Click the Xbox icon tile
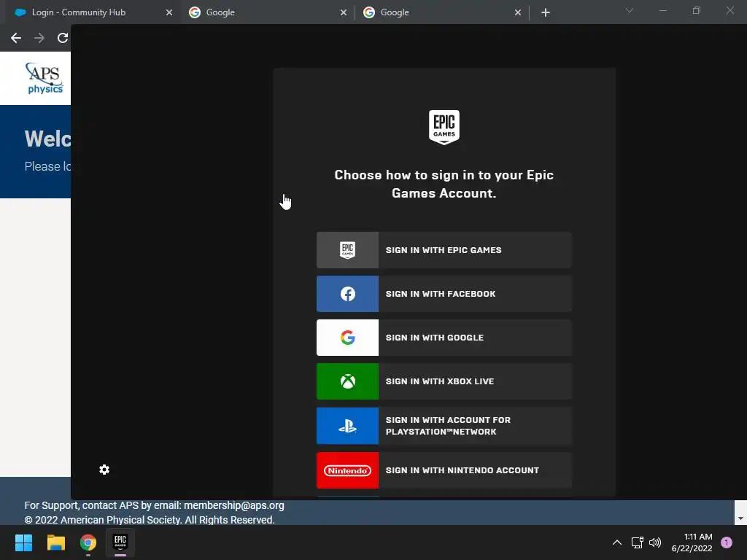The image size is (747, 560). pos(347,381)
